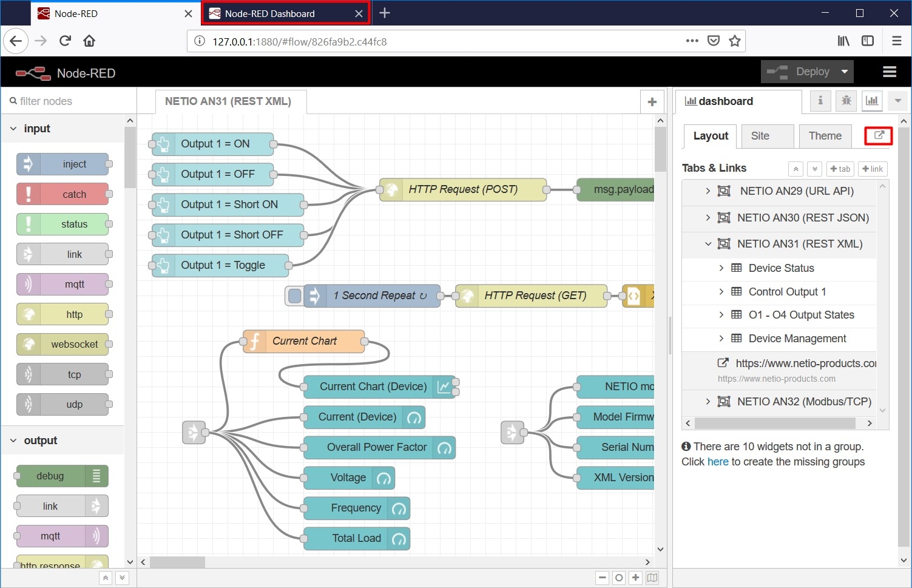Screen dimensions: 912x588
Task: Select the Current Chart function node
Action: tap(303, 341)
